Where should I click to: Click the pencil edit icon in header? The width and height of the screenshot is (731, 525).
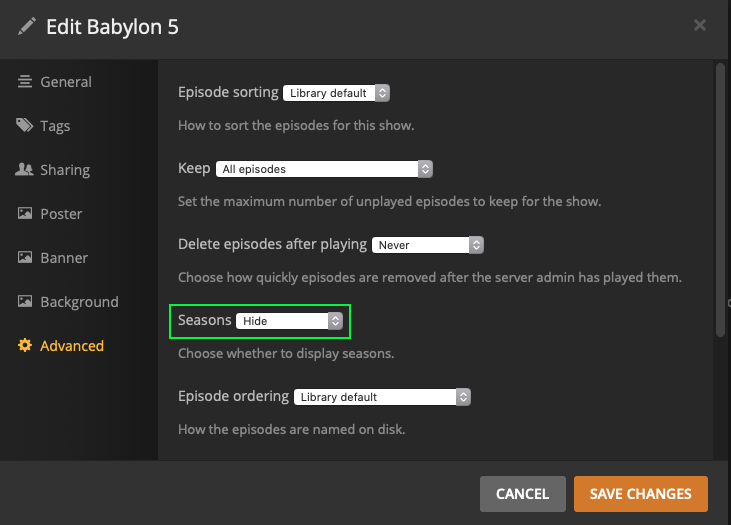pos(27,27)
